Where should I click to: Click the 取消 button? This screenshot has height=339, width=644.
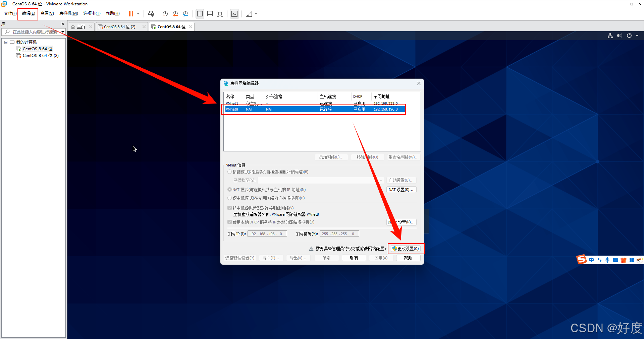tap(354, 258)
